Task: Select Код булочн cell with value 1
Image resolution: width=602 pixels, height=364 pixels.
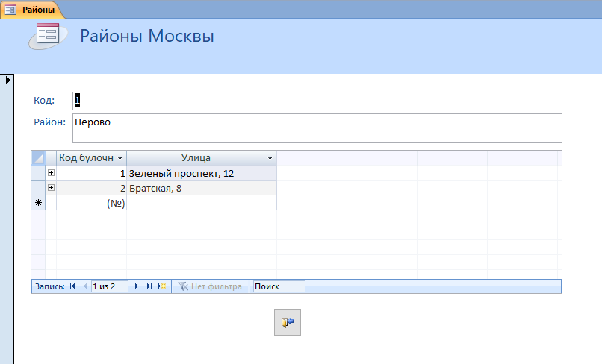Action: (91, 173)
